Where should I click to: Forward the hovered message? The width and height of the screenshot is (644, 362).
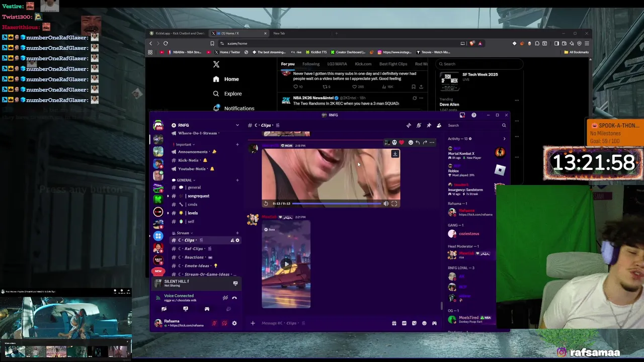pos(425,142)
